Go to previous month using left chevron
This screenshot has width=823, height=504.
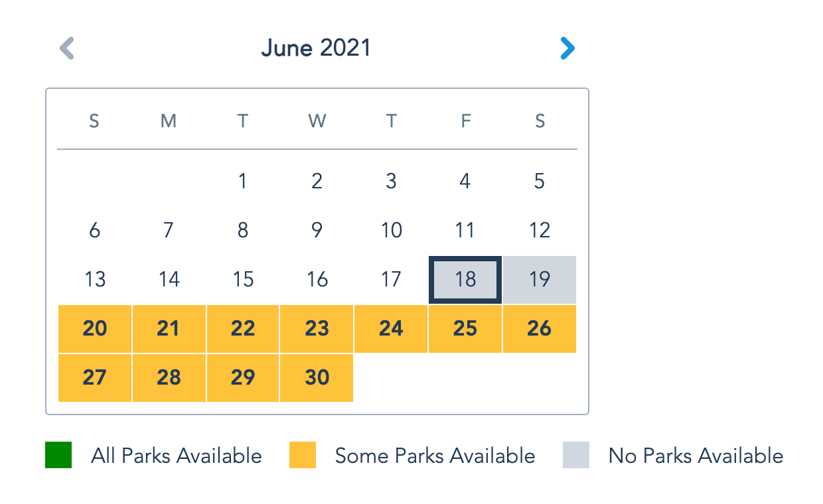click(67, 48)
